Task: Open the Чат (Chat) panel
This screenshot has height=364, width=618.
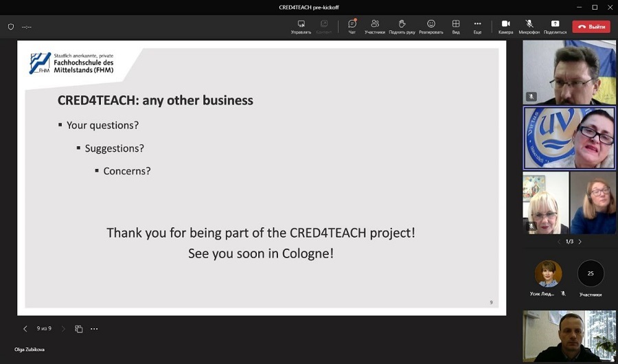Action: coord(352,26)
